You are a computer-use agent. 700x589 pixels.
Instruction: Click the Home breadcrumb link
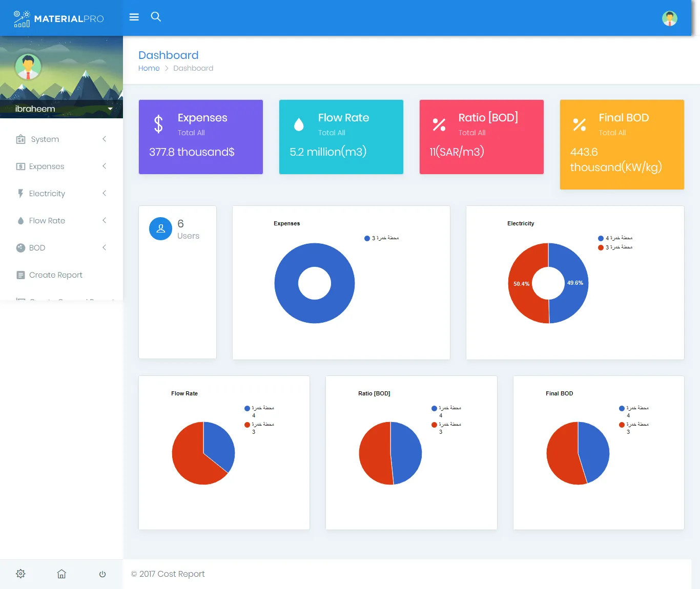(x=149, y=68)
